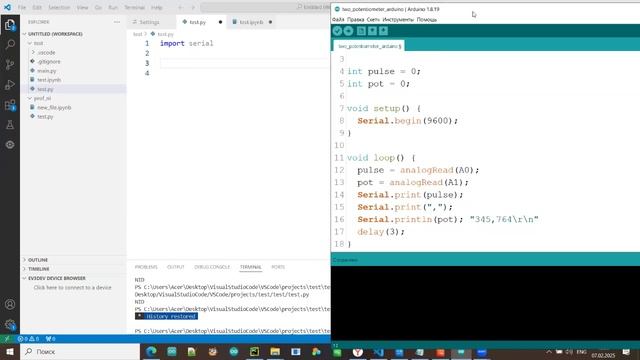Image resolution: width=640 pixels, height=360 pixels.
Task: Go forward with VS Code navigation arrow
Action: coord(193,7)
